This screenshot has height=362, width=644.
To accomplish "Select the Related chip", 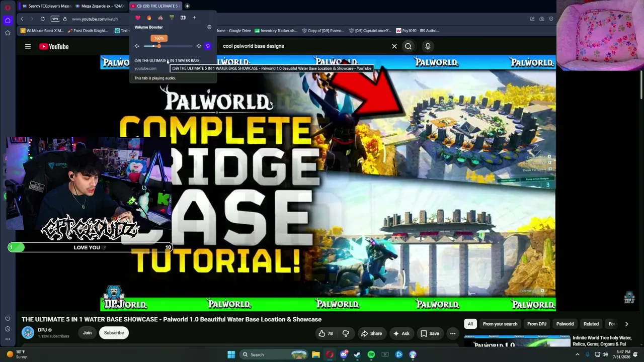I will tap(591, 324).
